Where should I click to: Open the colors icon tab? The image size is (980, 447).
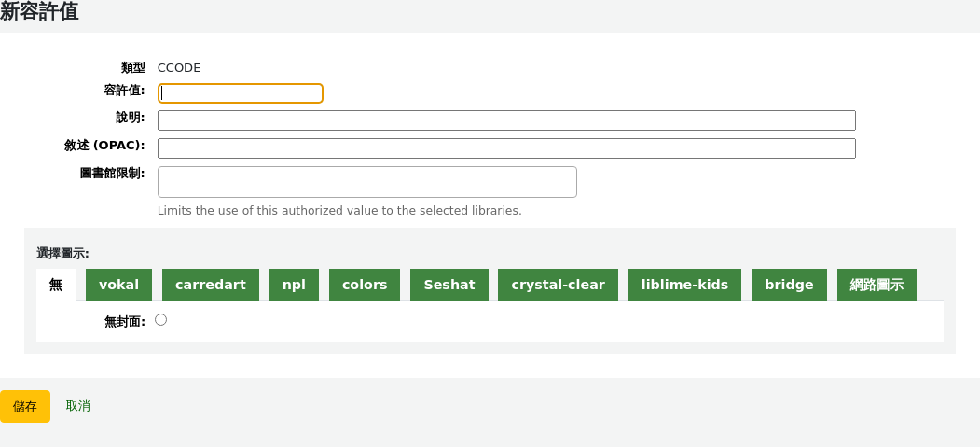(364, 286)
